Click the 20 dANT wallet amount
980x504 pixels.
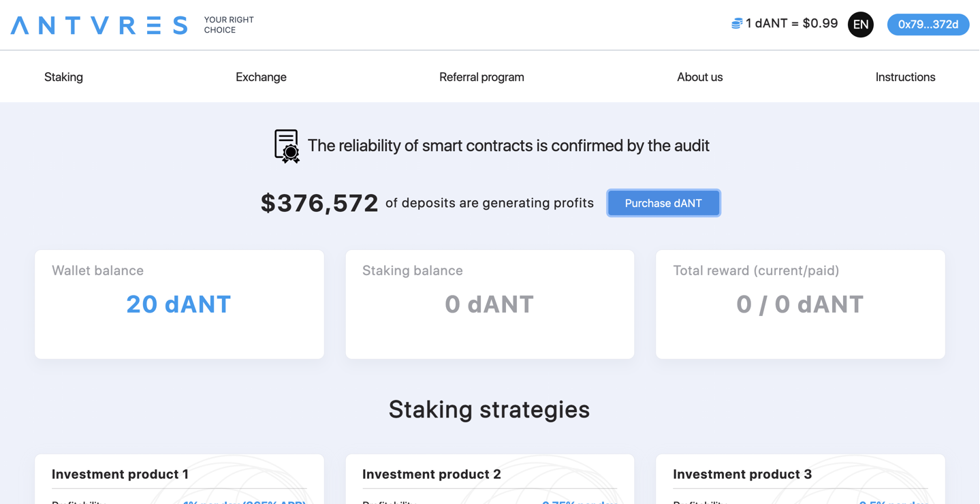[x=179, y=304]
